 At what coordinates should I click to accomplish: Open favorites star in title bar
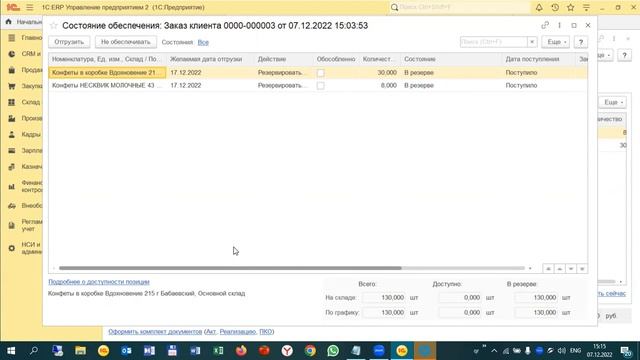click(571, 7)
